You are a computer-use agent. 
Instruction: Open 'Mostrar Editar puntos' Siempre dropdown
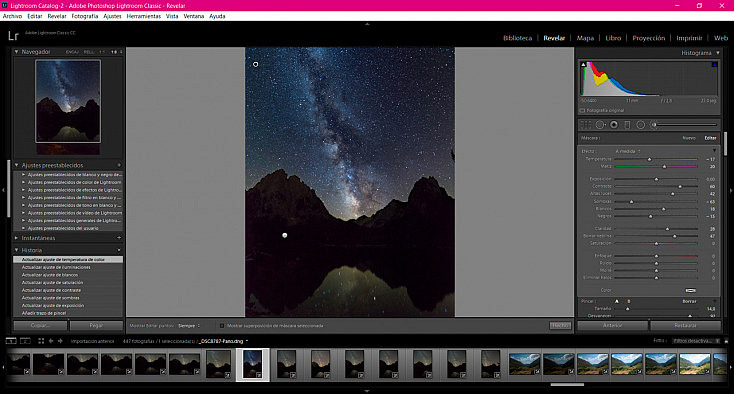(189, 326)
